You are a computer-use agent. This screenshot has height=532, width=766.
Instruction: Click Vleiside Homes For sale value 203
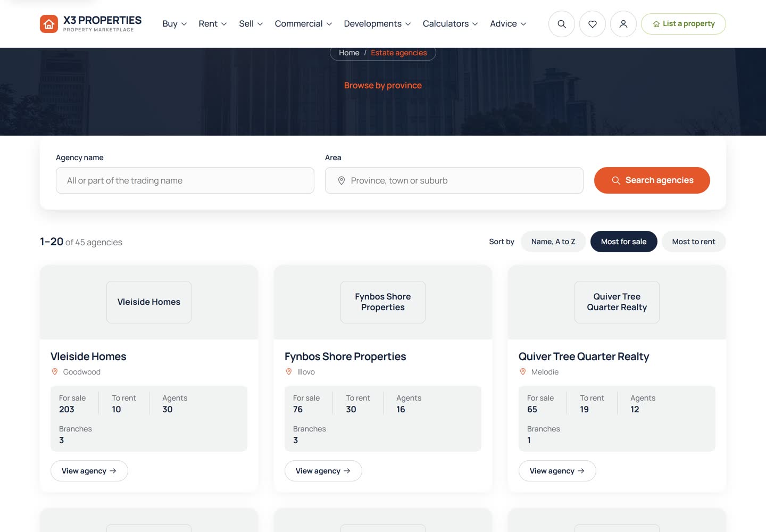66,409
